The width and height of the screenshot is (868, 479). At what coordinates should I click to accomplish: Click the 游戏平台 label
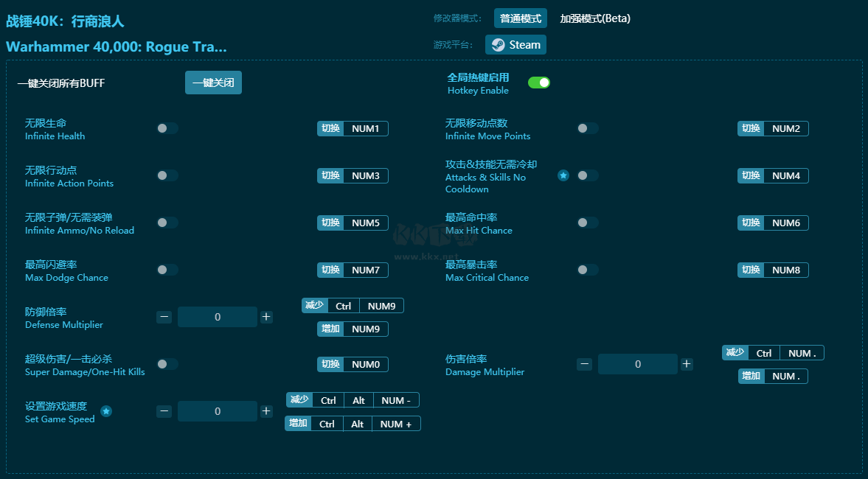pos(453,45)
